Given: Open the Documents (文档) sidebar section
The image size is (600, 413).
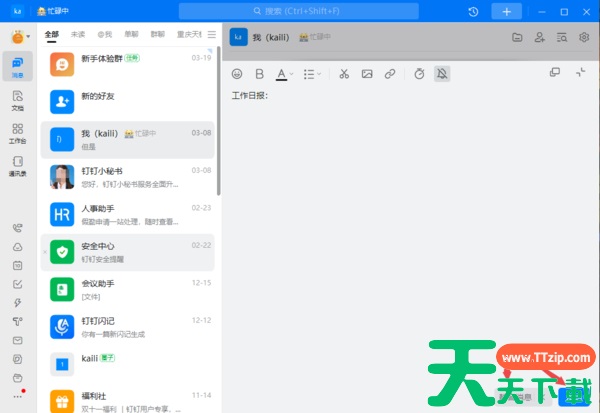Looking at the screenshot, I should (18, 100).
